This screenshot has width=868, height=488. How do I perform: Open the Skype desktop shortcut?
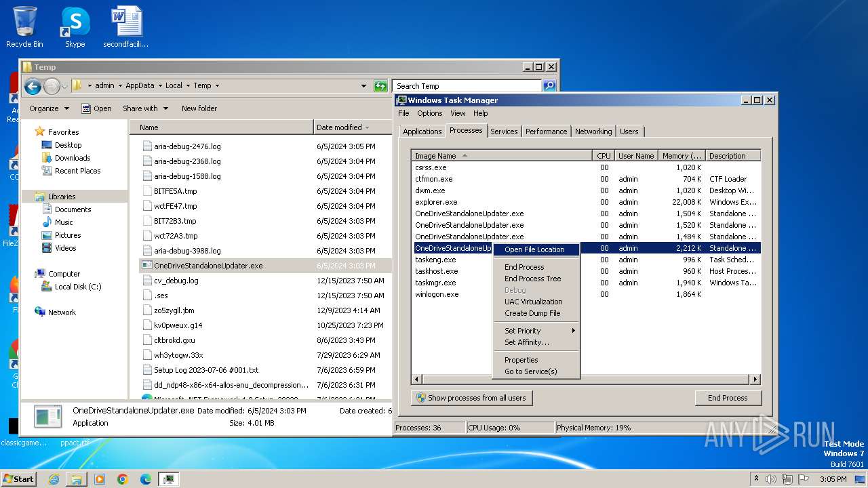click(x=75, y=27)
